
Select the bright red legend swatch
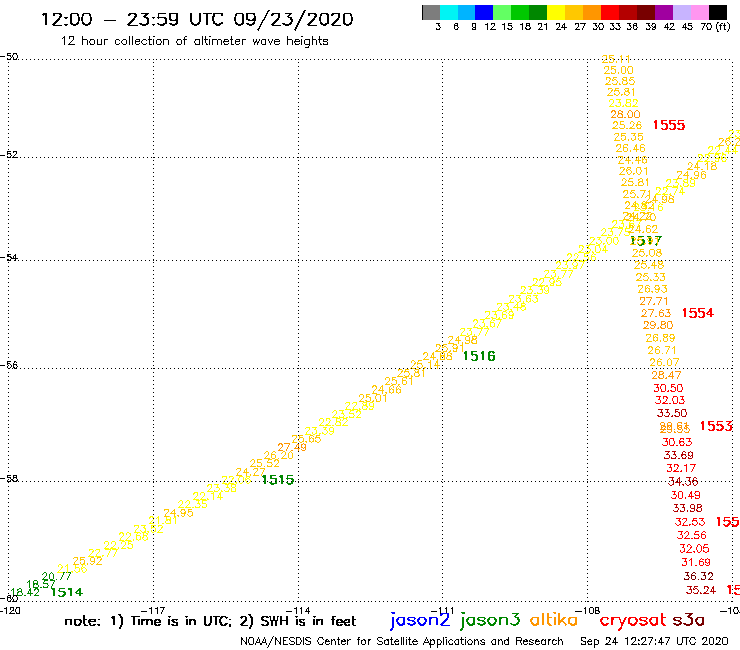point(610,12)
